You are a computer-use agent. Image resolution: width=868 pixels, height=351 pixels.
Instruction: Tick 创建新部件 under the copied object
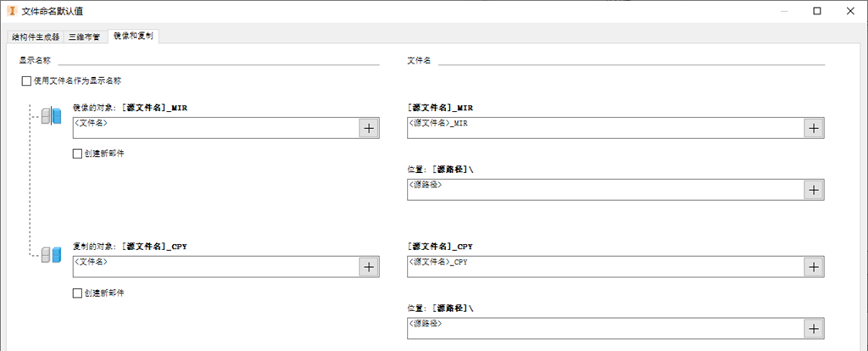(x=78, y=293)
